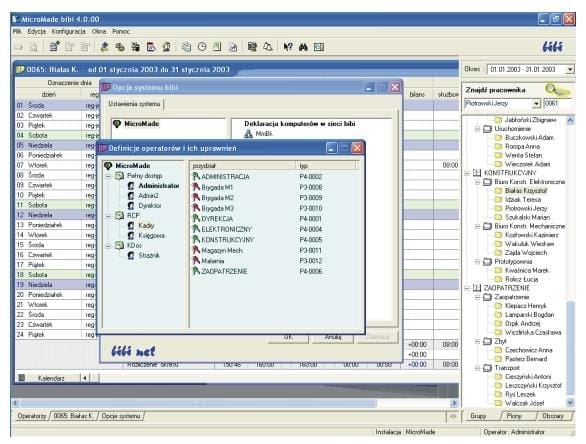Click the context help arrow-question icon
The image size is (586, 444).
coord(288,47)
